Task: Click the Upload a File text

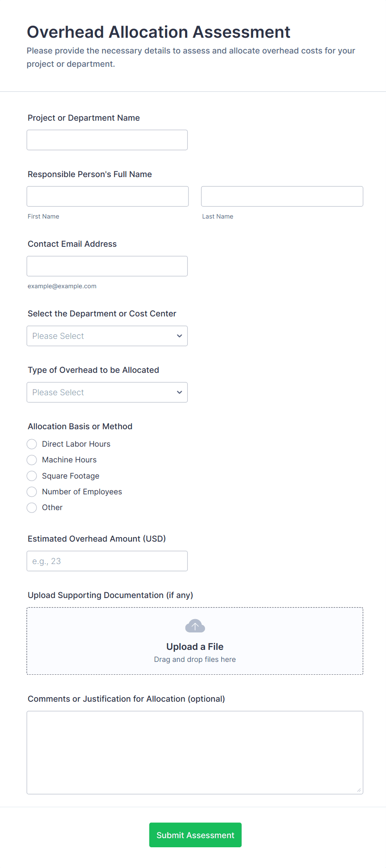Action: tap(195, 647)
